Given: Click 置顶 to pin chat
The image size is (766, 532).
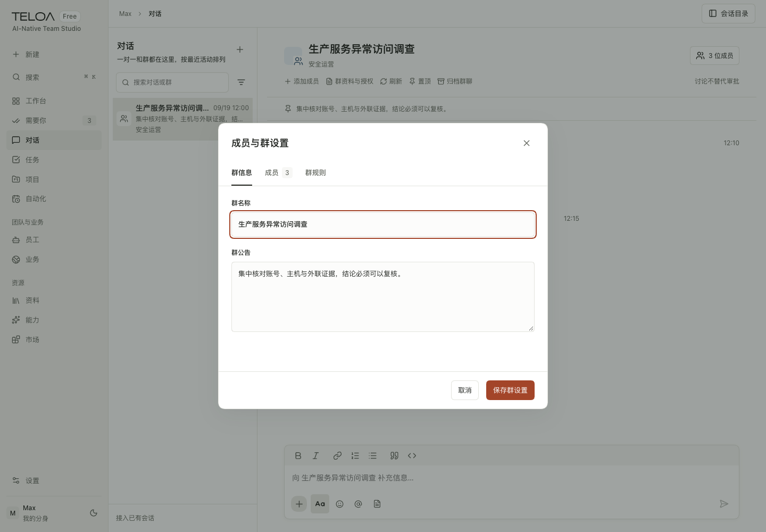Looking at the screenshot, I should click(x=420, y=81).
